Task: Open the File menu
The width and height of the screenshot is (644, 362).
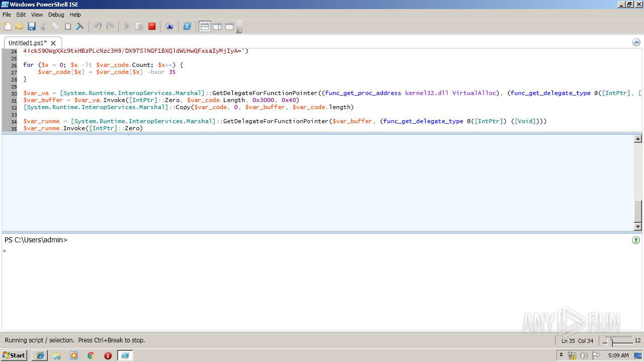Action: point(7,15)
